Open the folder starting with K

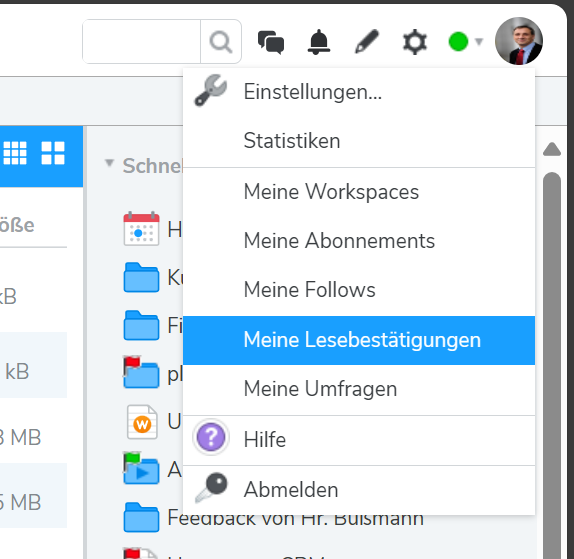(141, 277)
